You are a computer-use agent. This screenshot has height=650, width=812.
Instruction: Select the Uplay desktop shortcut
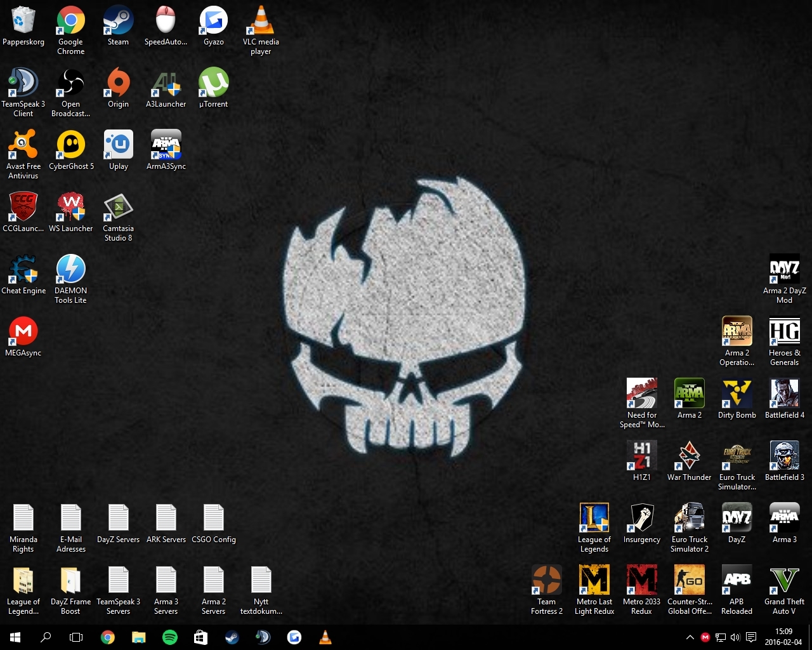(119, 150)
